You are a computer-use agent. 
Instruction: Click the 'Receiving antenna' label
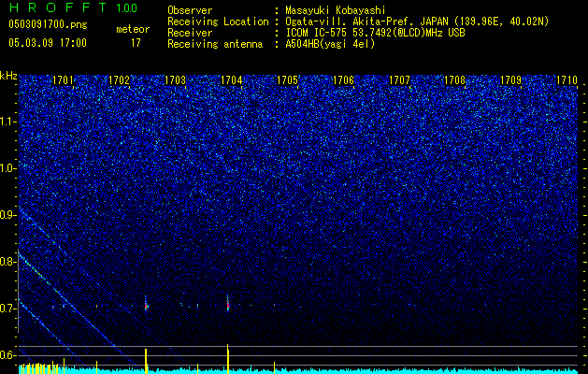[x=215, y=44]
